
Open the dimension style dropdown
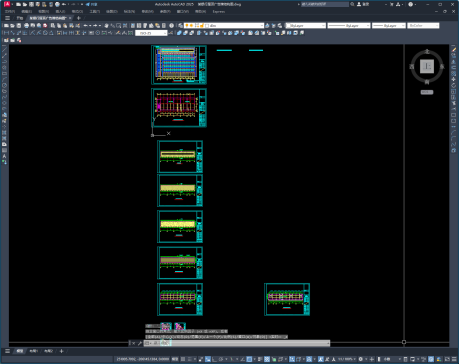pyautogui.click(x=151, y=33)
